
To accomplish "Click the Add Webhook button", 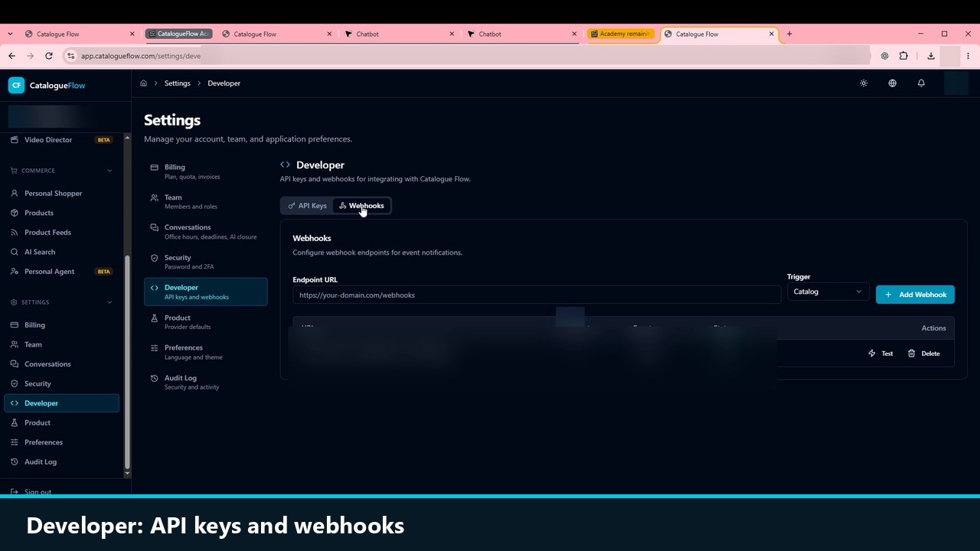I will [915, 295].
